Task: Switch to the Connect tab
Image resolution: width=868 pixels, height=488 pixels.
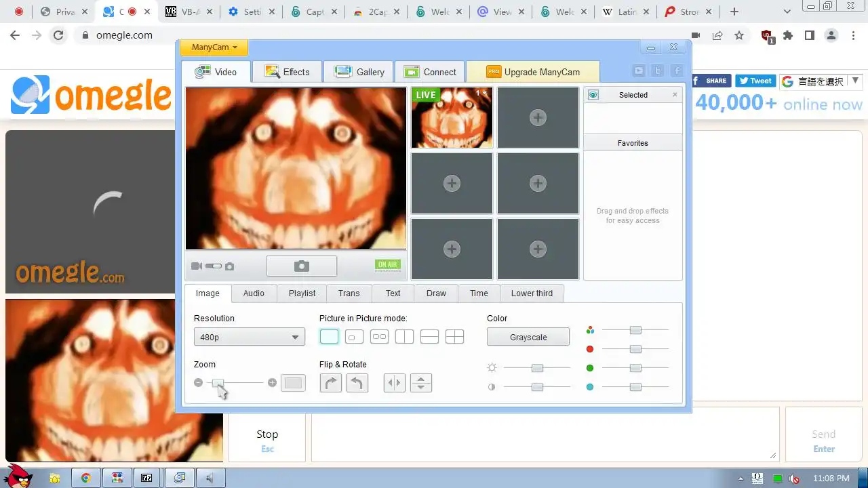Action: pyautogui.click(x=430, y=72)
